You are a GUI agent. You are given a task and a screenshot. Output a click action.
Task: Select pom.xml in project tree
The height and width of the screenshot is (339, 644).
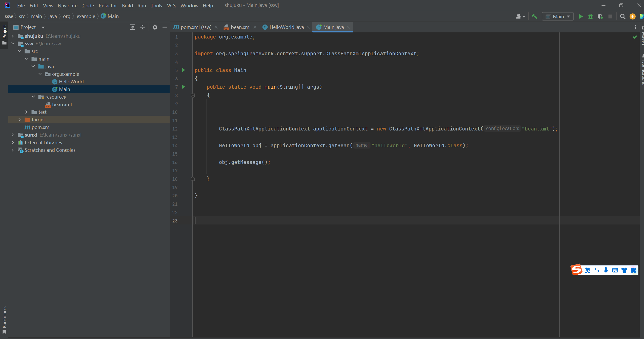(x=41, y=127)
